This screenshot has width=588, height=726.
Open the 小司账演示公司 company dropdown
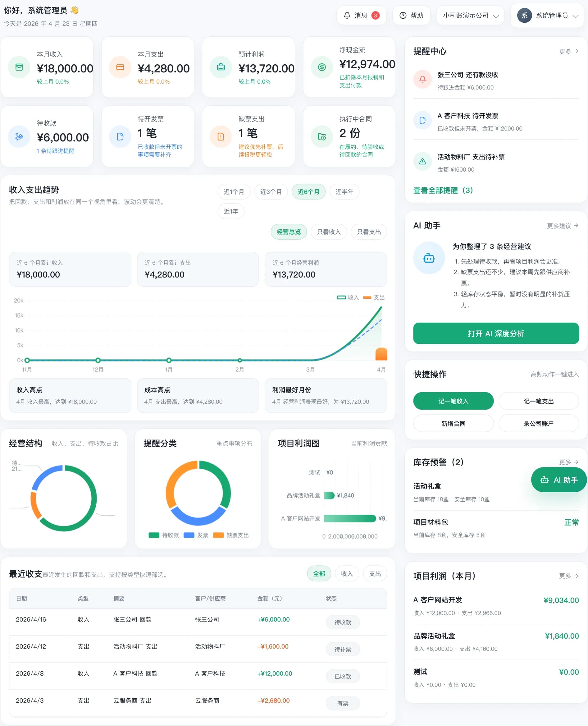point(470,15)
